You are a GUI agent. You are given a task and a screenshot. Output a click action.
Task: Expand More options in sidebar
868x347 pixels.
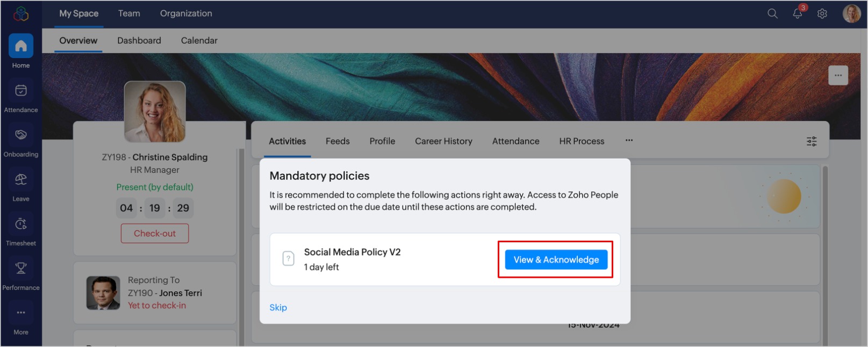21,313
